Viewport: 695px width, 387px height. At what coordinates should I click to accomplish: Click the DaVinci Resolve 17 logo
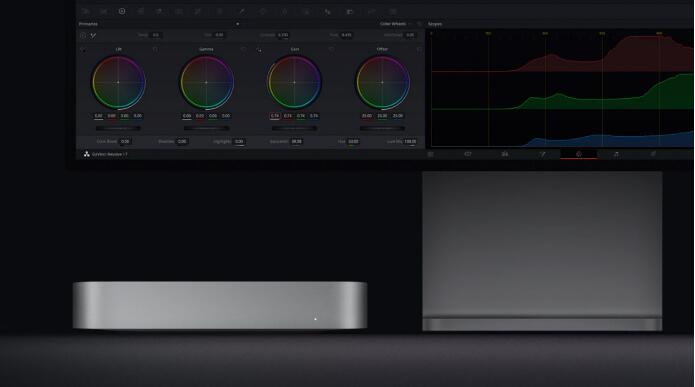[86, 154]
